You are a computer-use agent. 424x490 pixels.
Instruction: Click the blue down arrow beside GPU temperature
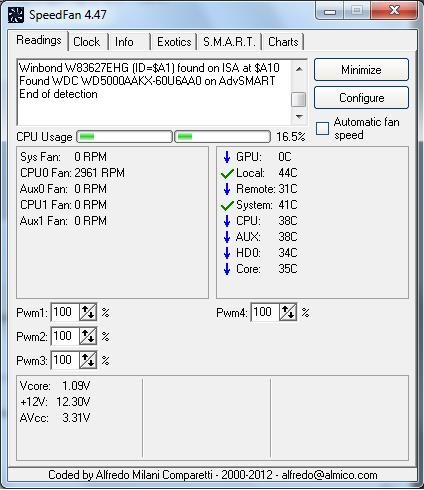click(x=227, y=157)
